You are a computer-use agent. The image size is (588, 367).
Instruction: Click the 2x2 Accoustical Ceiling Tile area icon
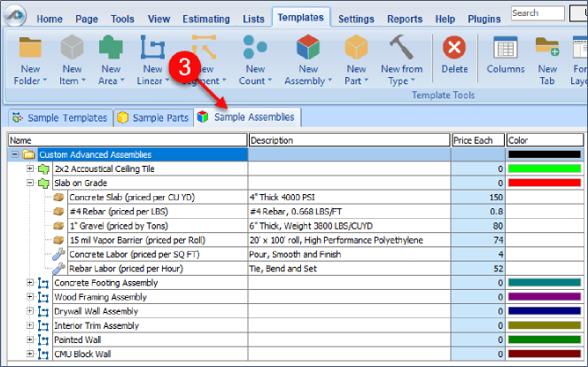43,168
